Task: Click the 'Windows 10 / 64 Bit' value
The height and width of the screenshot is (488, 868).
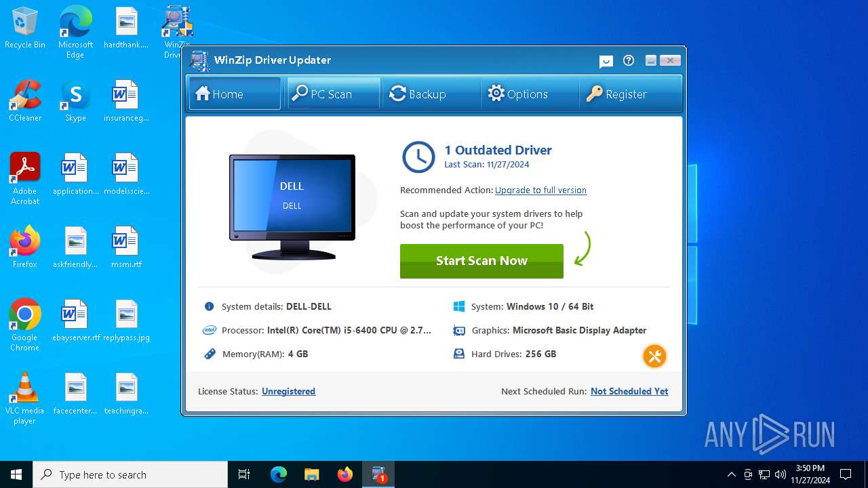Action: pos(550,306)
